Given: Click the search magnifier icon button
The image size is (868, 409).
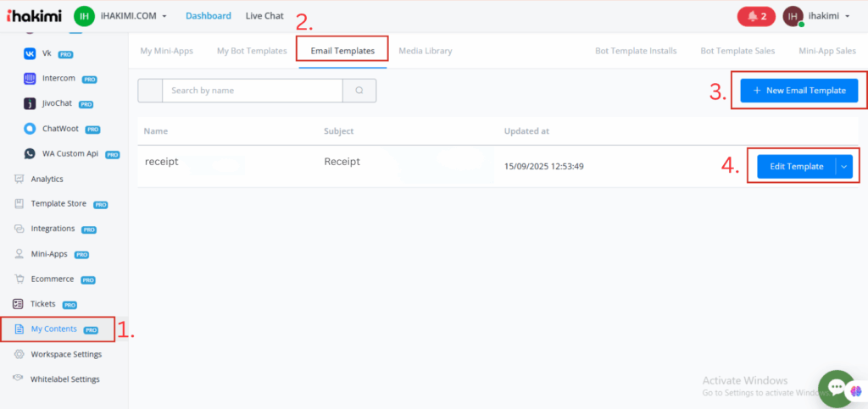Looking at the screenshot, I should click(359, 91).
